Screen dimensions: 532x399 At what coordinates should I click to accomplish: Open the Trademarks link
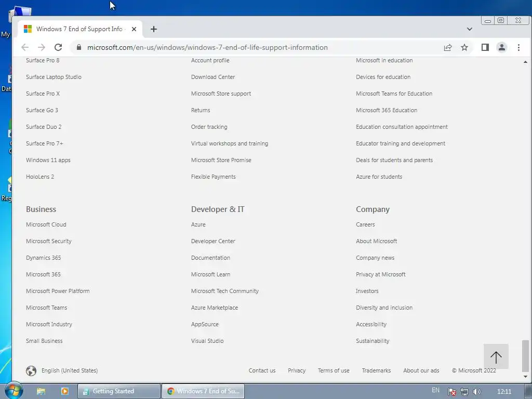376,370
